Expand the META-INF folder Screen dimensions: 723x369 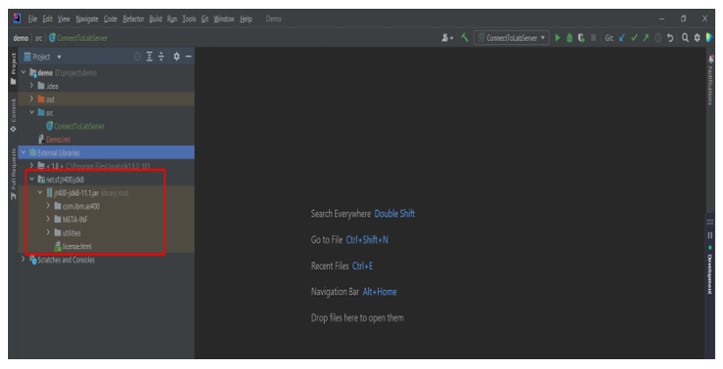[48, 220]
